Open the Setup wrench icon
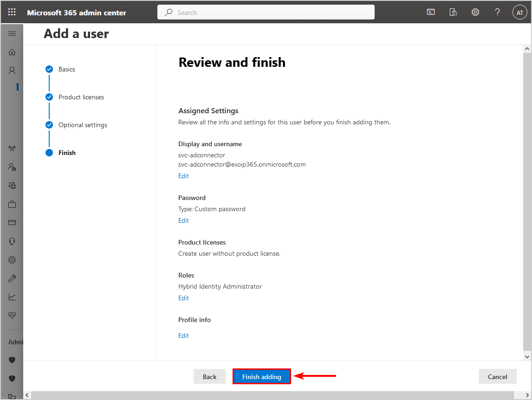The width and height of the screenshot is (532, 400). 12,278
